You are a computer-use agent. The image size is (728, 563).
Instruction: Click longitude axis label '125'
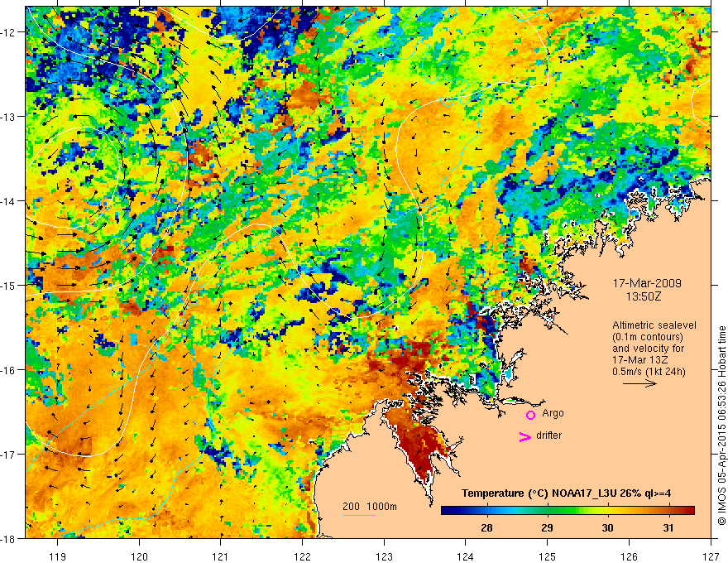click(x=548, y=556)
